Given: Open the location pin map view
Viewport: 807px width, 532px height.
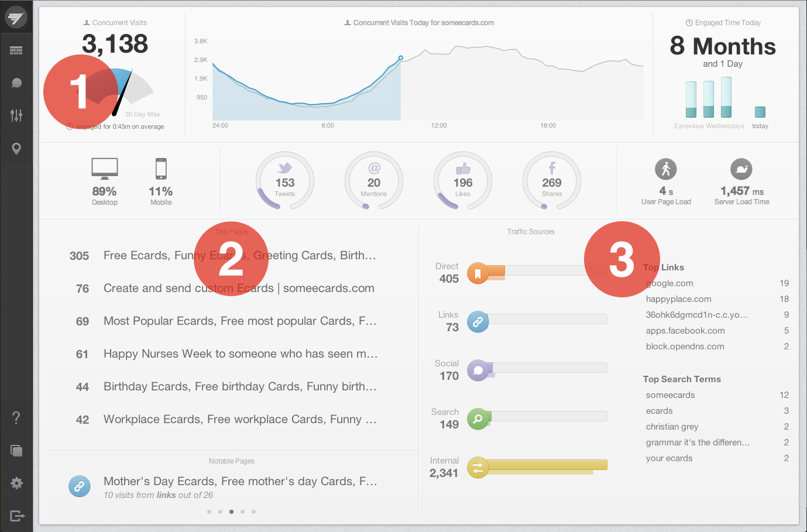Looking at the screenshot, I should (x=16, y=149).
